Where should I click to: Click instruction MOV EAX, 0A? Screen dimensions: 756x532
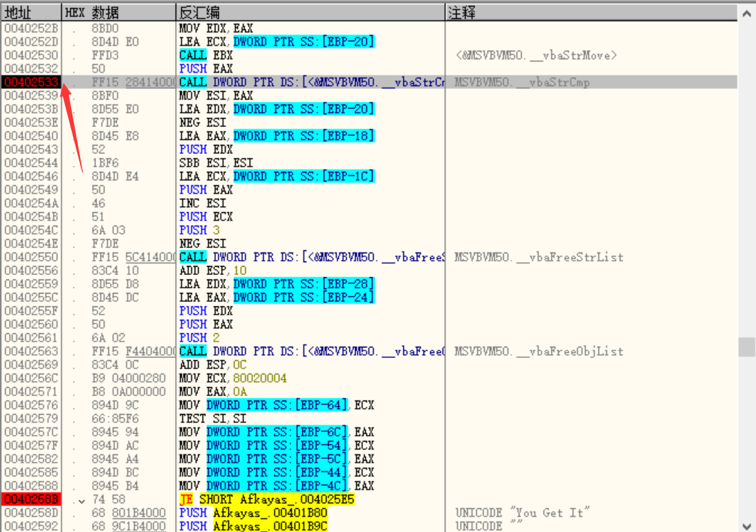[x=212, y=392]
